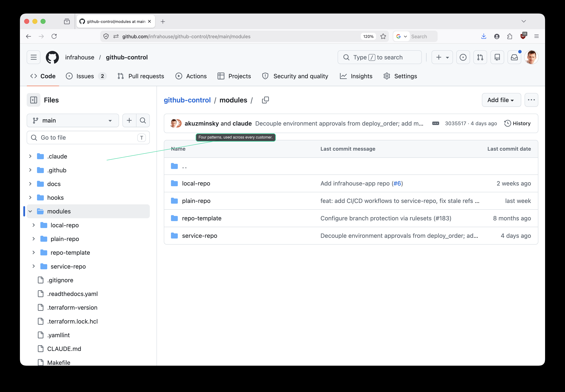The width and height of the screenshot is (565, 392).
Task: Open the main branch selector dropdown
Action: point(73,120)
